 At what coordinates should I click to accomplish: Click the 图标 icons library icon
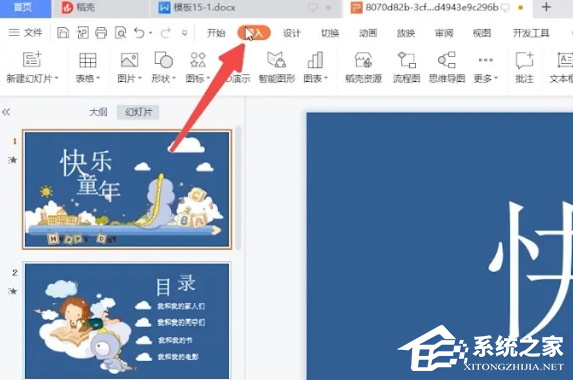click(x=198, y=60)
